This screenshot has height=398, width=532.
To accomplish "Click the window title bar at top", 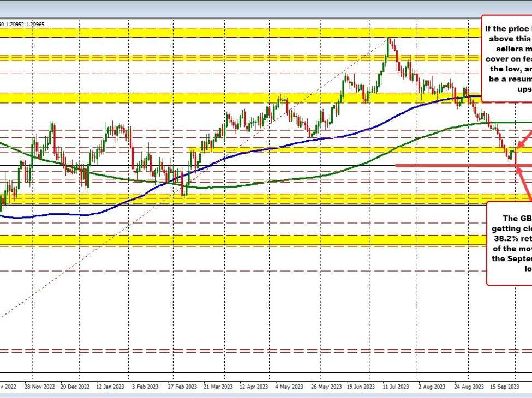I will 266,8.
